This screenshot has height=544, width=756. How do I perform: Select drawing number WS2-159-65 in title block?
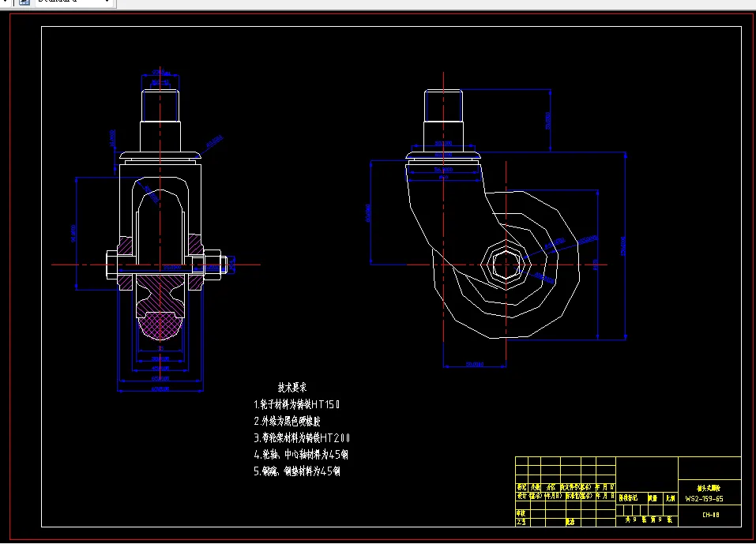click(x=705, y=499)
